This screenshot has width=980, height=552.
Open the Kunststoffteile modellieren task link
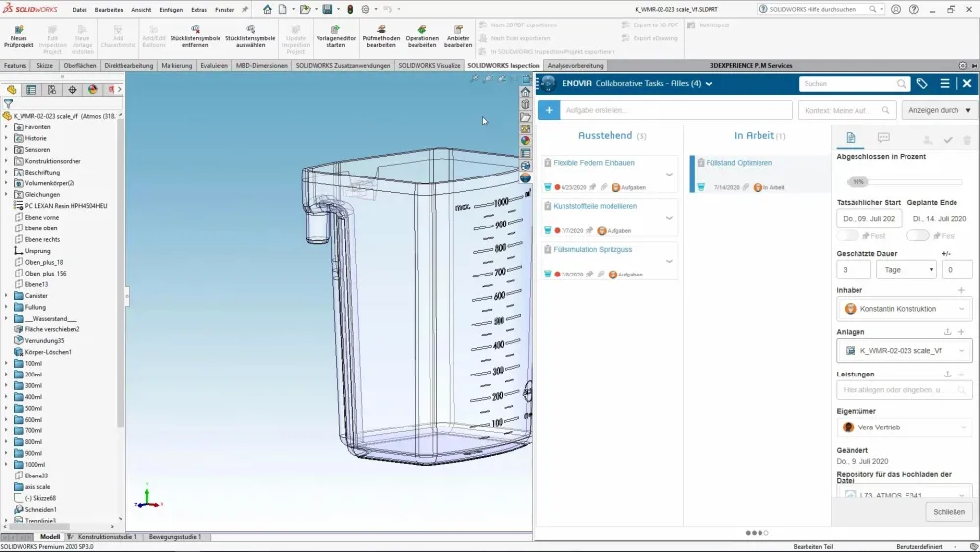coord(595,206)
